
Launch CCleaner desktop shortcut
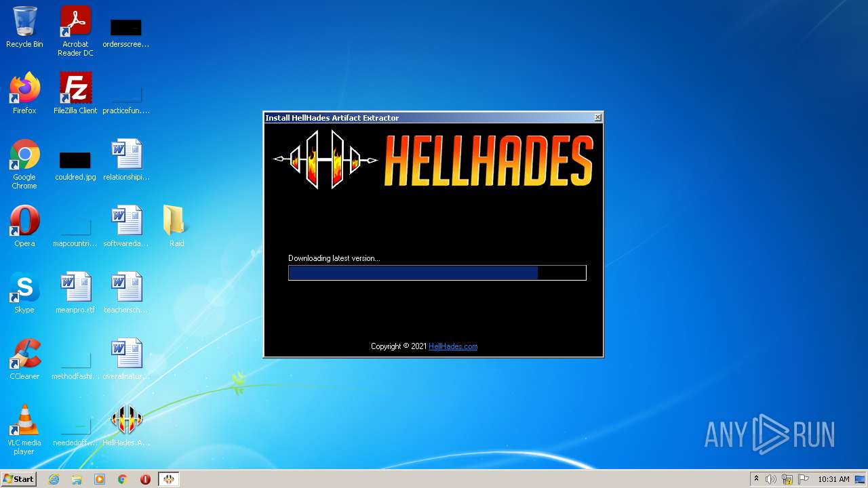24,359
